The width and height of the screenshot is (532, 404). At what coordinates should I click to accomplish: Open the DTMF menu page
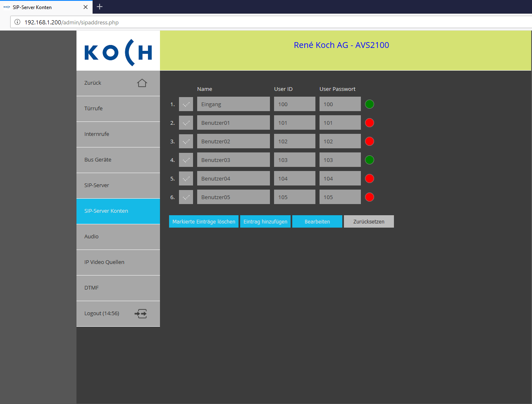pos(118,288)
